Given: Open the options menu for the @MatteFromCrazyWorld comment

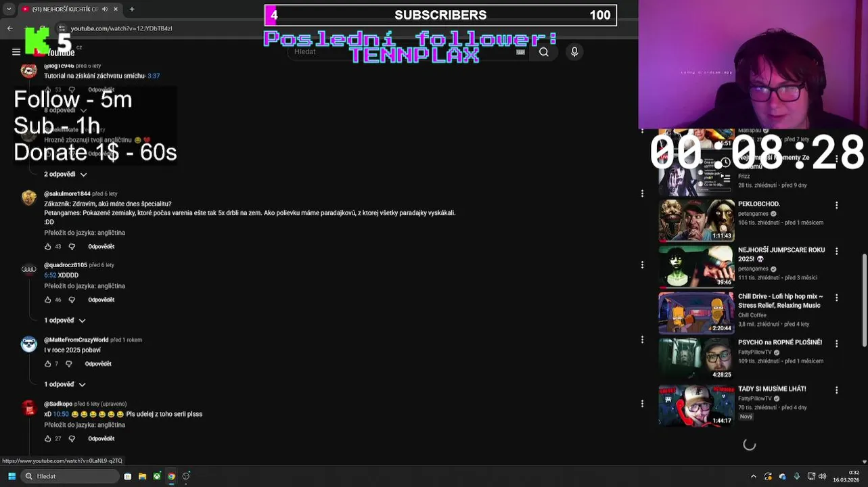Looking at the screenshot, I should pyautogui.click(x=642, y=340).
